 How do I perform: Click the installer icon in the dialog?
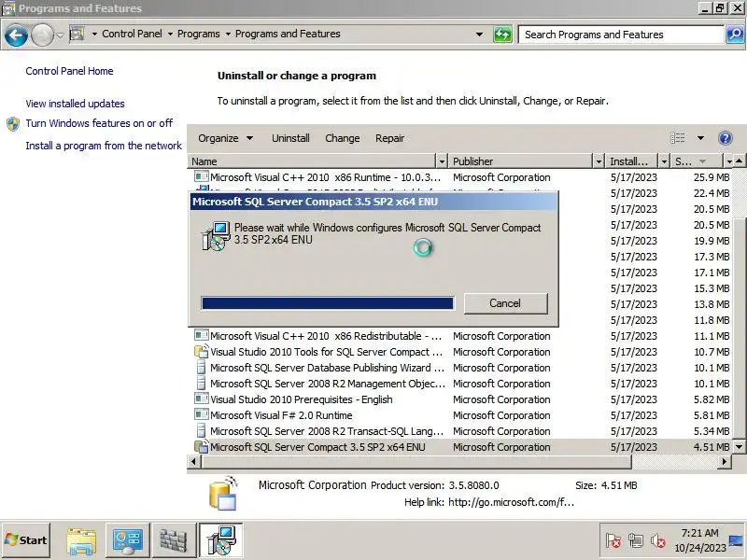point(216,236)
